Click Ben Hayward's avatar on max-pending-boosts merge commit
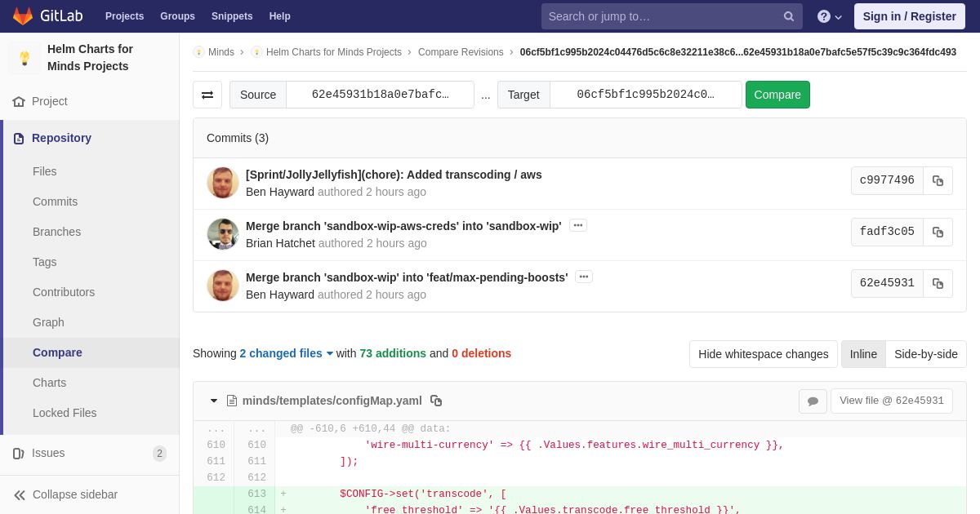 click(223, 286)
